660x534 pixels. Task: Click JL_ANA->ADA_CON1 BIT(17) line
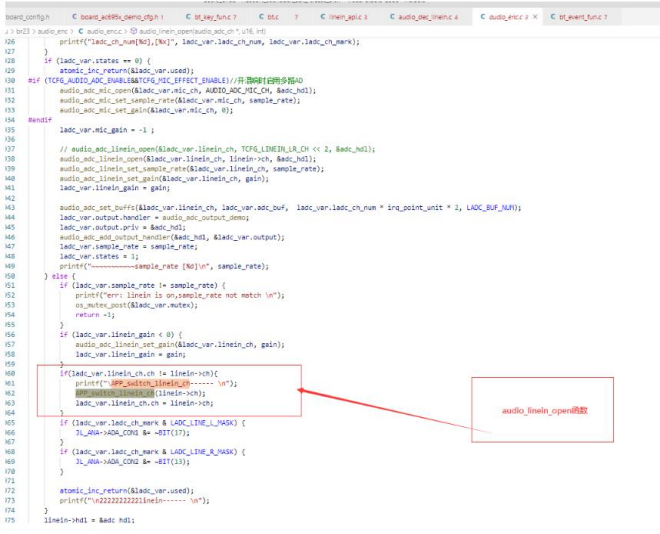[x=133, y=433]
